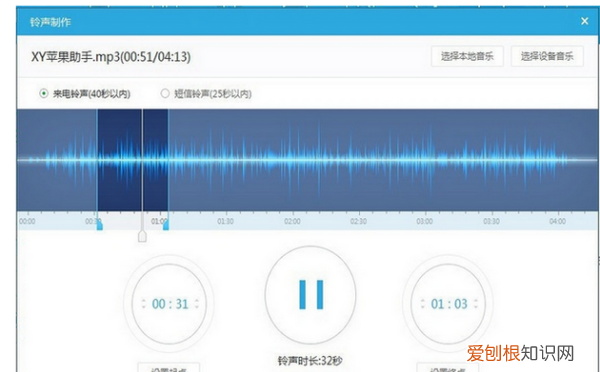Click the dark selected region of the waveform
This screenshot has height=372, width=600.
tap(132, 160)
